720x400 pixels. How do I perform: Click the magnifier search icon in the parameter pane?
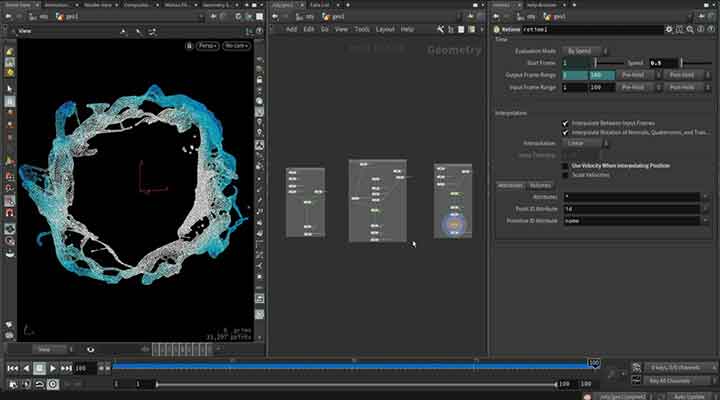[690, 29]
